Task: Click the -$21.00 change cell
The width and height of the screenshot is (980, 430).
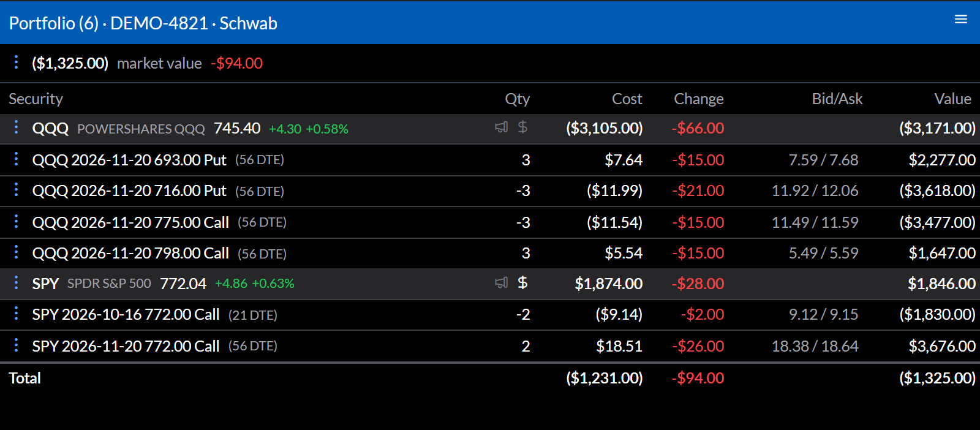Action: 698,190
